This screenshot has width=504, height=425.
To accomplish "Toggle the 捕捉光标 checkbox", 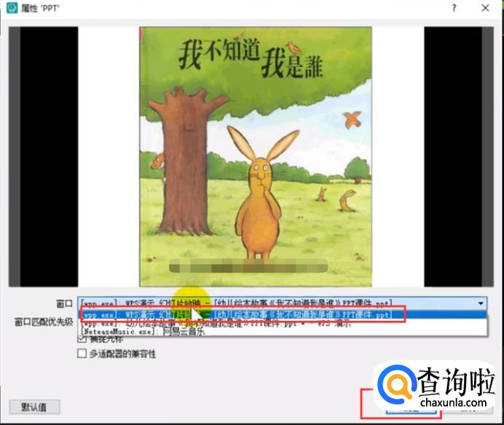I will pyautogui.click(x=82, y=339).
